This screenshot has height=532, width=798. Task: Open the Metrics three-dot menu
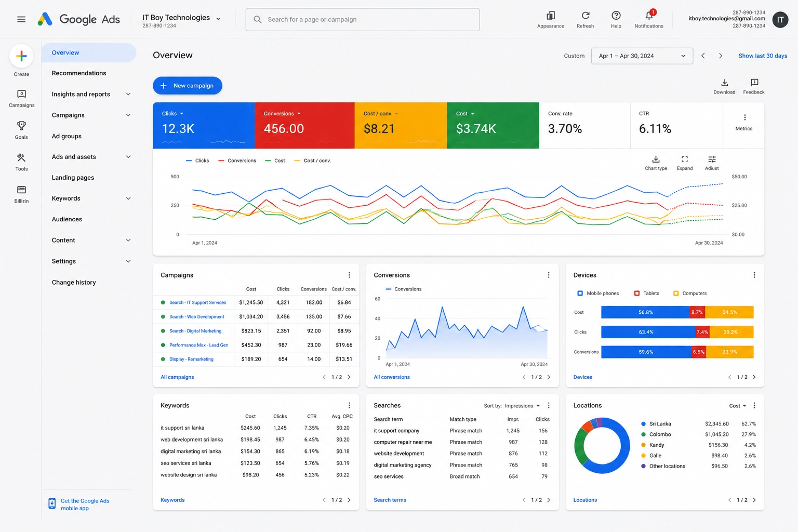tap(744, 122)
